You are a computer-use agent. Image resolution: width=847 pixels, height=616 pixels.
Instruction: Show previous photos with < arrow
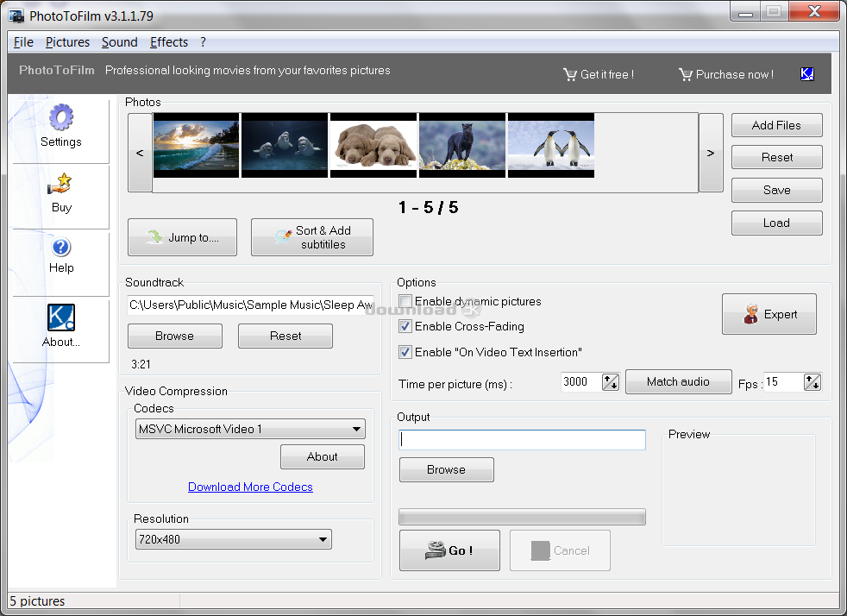pos(140,153)
